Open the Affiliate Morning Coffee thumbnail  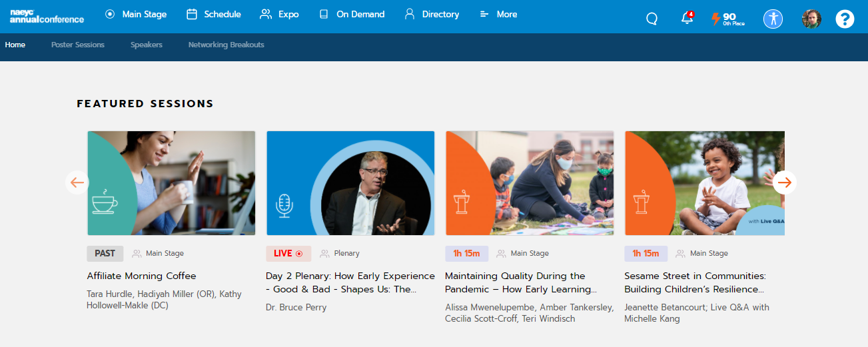[171, 183]
